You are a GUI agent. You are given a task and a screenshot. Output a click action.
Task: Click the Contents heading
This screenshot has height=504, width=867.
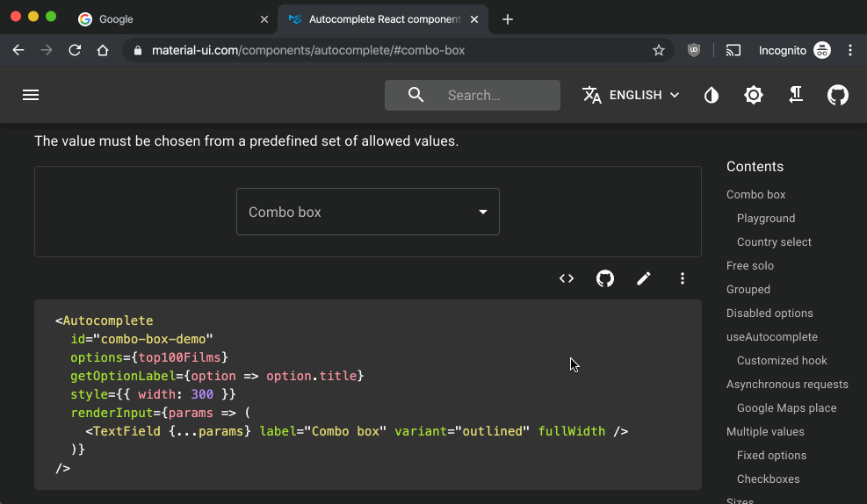click(755, 166)
